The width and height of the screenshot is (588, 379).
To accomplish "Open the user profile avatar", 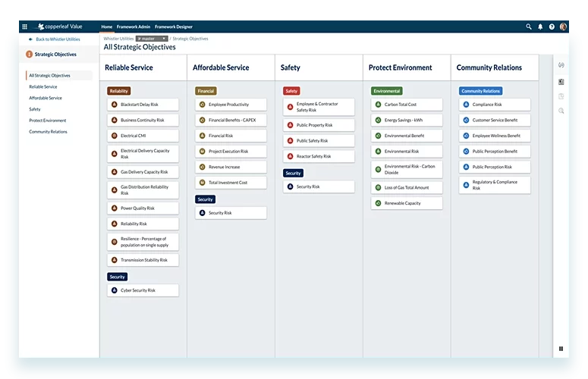I will (563, 27).
